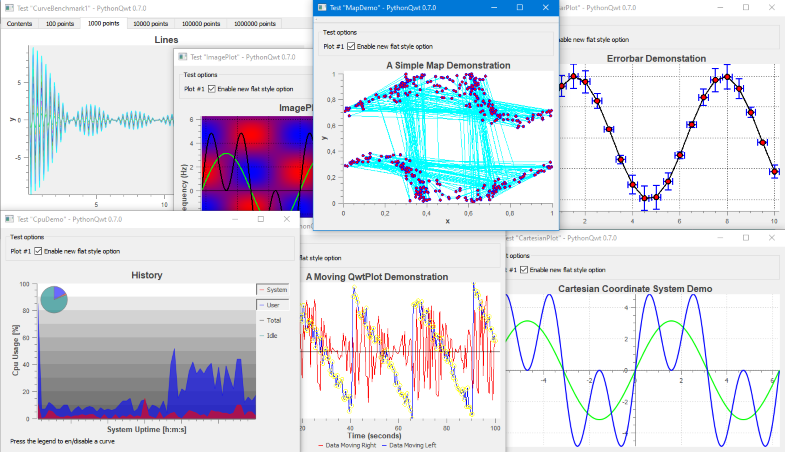The height and width of the screenshot is (452, 785).
Task: Click the CPU usage pie chart
Action: pos(53,297)
